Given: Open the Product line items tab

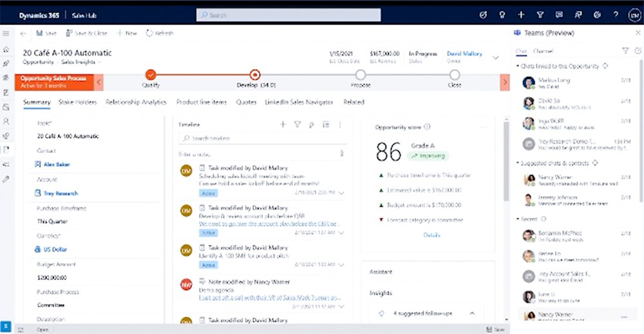Looking at the screenshot, I should (x=201, y=102).
